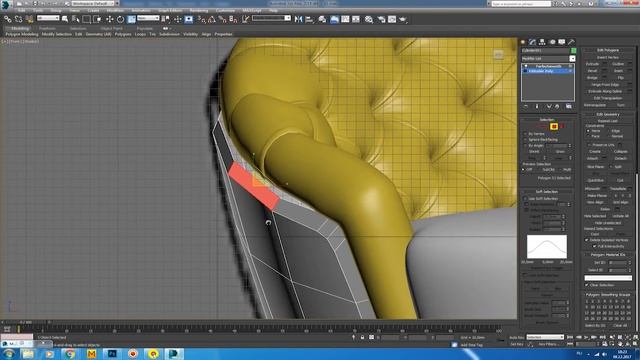Screen dimensions: 640x360
Task: Open the Display command panel tab
Action: click(x=562, y=42)
